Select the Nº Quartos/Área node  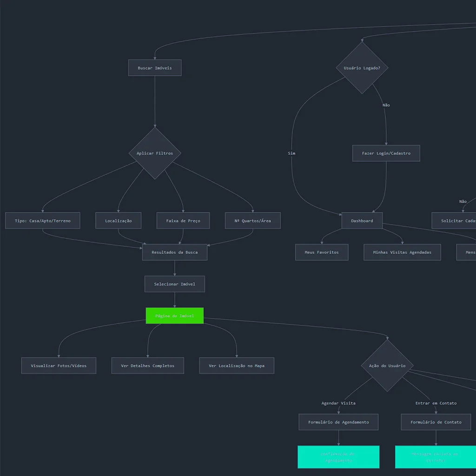(253, 221)
